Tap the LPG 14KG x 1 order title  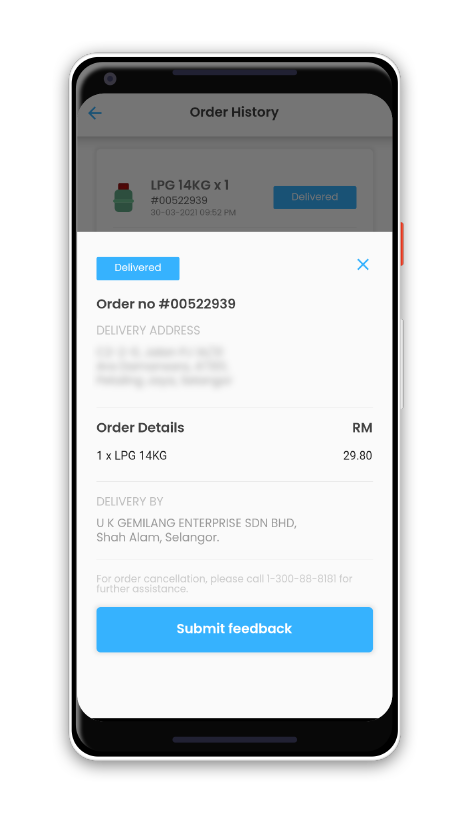(190, 185)
